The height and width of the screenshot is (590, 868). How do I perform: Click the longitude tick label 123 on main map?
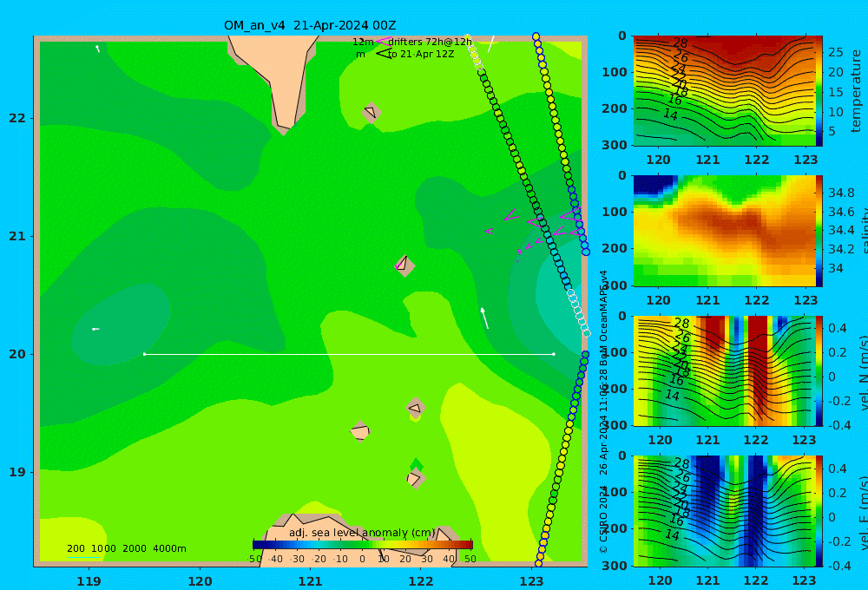tap(532, 581)
